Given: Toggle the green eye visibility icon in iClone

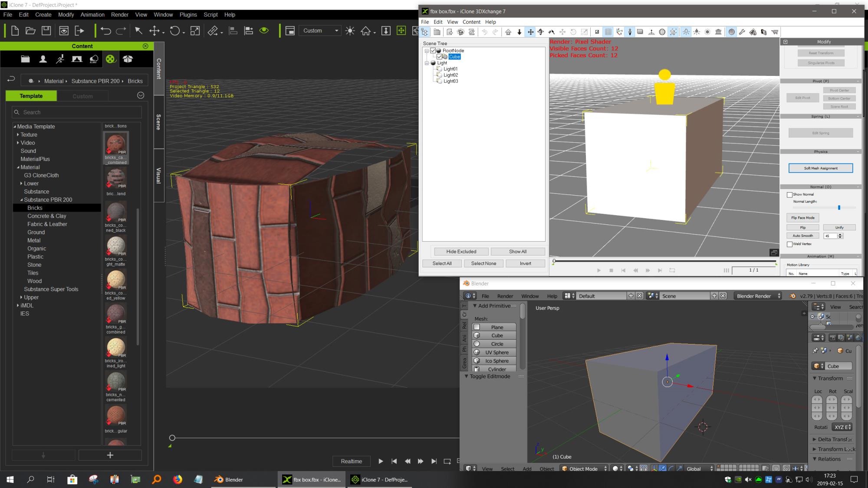Looking at the screenshot, I should coord(264,31).
